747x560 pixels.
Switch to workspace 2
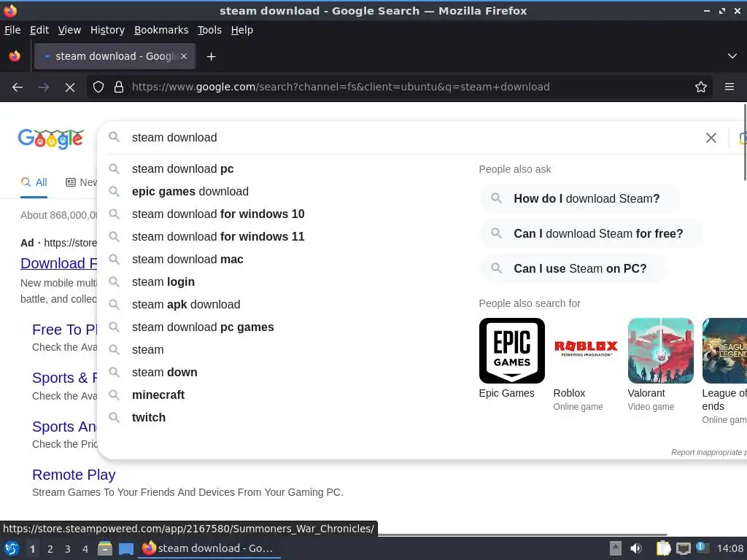[x=50, y=549]
